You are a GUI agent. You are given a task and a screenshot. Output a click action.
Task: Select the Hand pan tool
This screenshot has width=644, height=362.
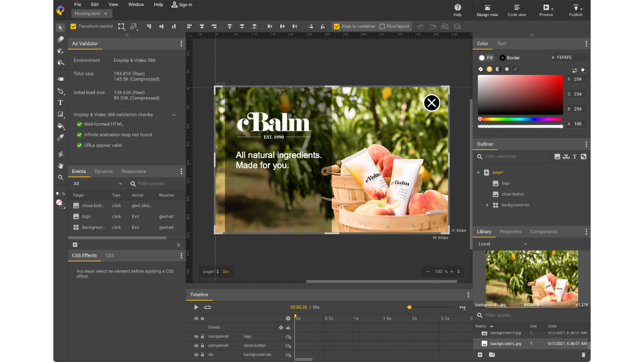60,165
